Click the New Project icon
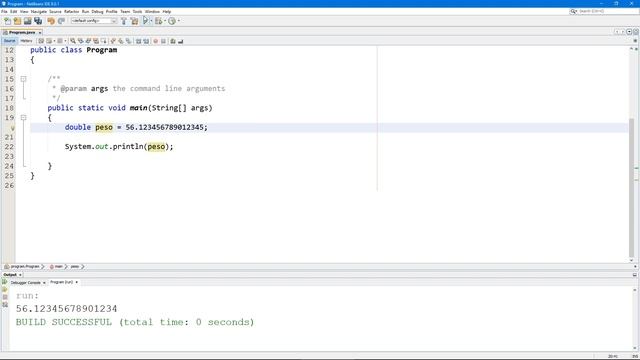 [x=17, y=21]
